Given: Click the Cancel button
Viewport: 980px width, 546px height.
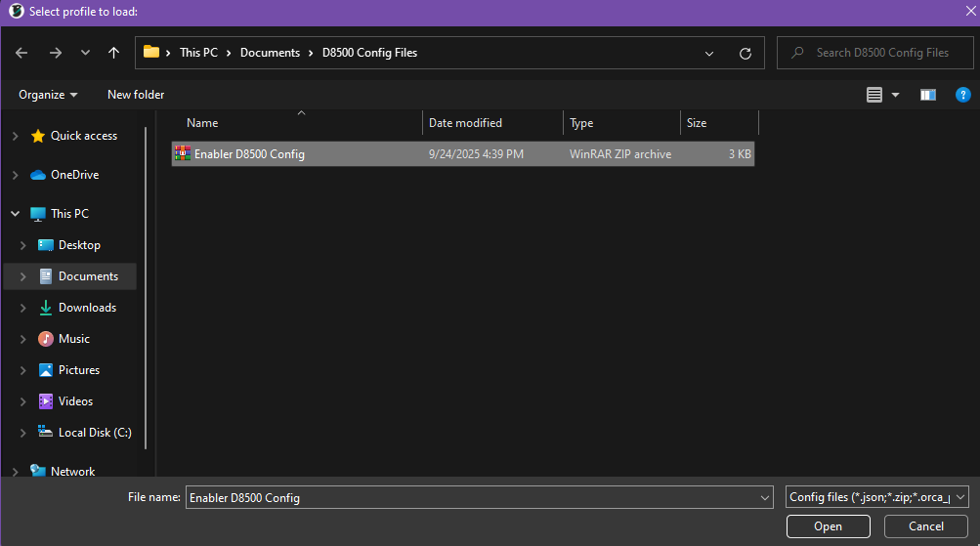Looking at the screenshot, I should (x=925, y=526).
